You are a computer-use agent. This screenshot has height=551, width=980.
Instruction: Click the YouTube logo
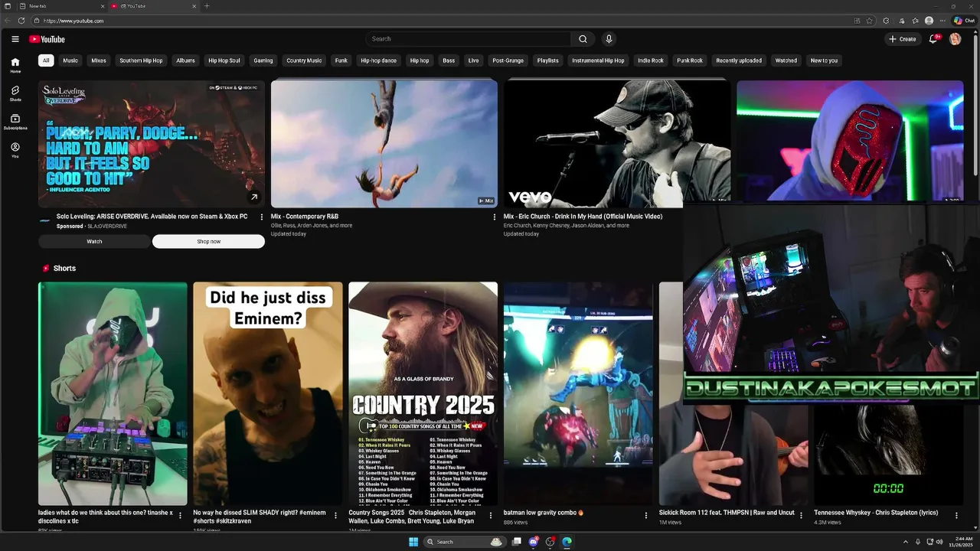(x=47, y=39)
